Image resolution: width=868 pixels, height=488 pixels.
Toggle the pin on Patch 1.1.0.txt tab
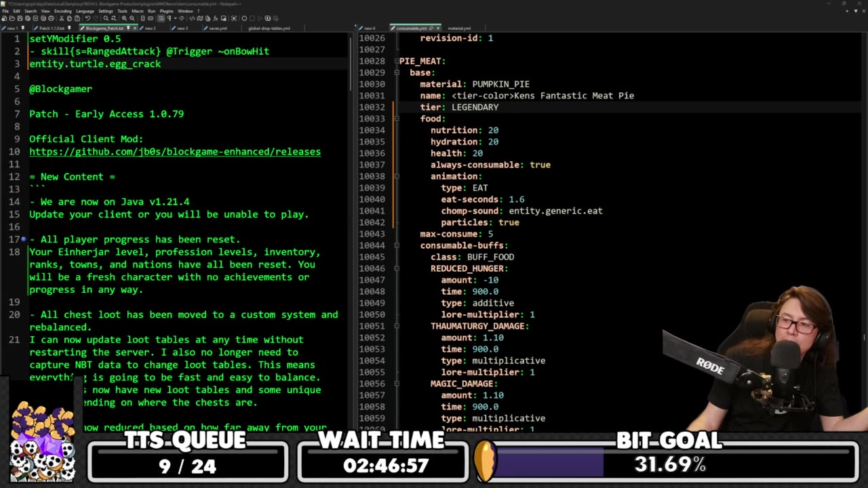(69, 28)
